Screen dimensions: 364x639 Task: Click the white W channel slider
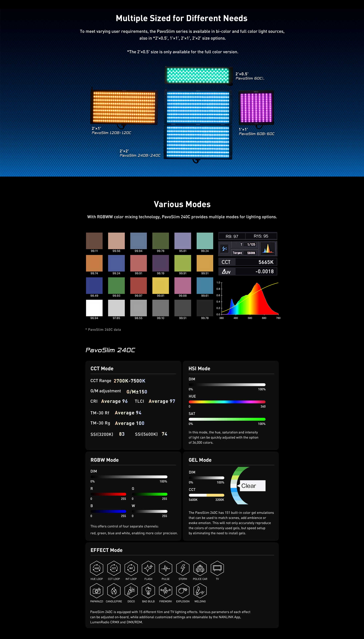coord(149,511)
